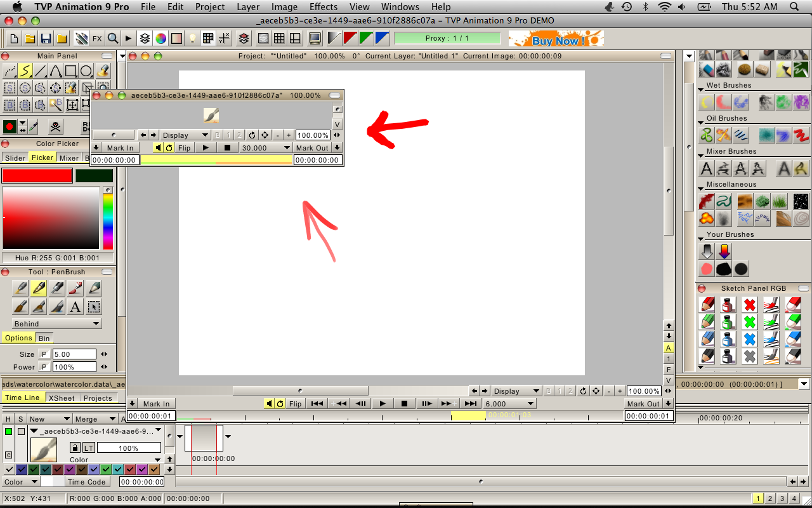The height and width of the screenshot is (508, 812).
Task: Open the Project menu
Action: point(210,7)
